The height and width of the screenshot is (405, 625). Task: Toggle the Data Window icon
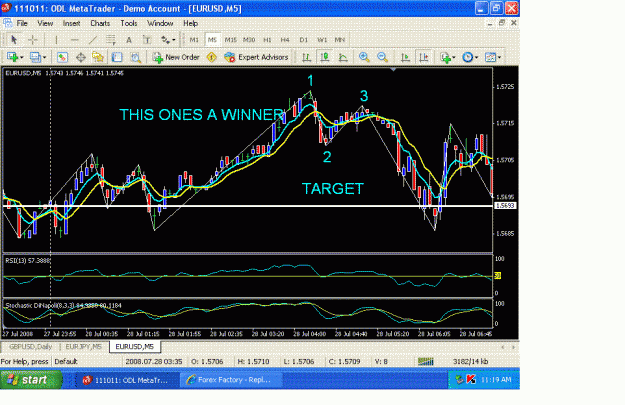click(81, 57)
